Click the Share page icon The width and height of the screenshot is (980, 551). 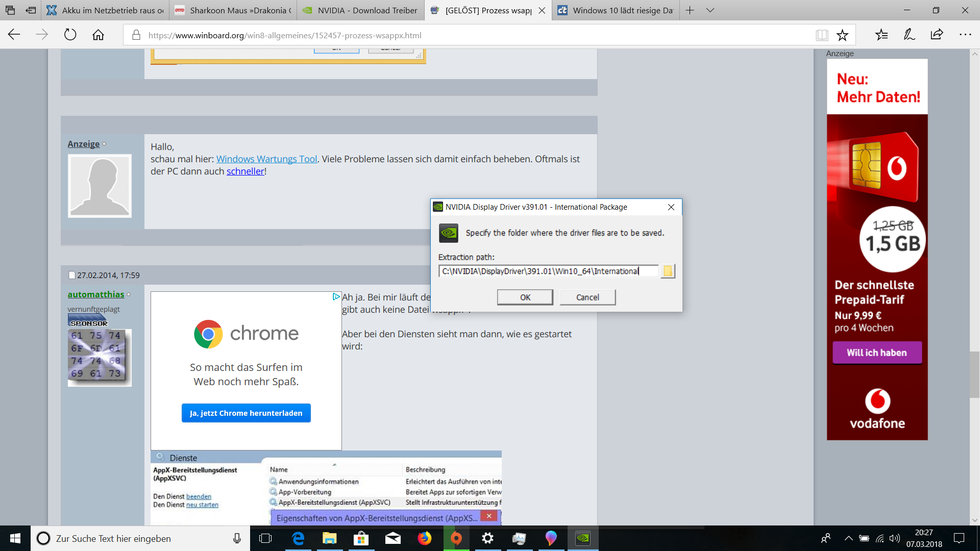coord(937,35)
